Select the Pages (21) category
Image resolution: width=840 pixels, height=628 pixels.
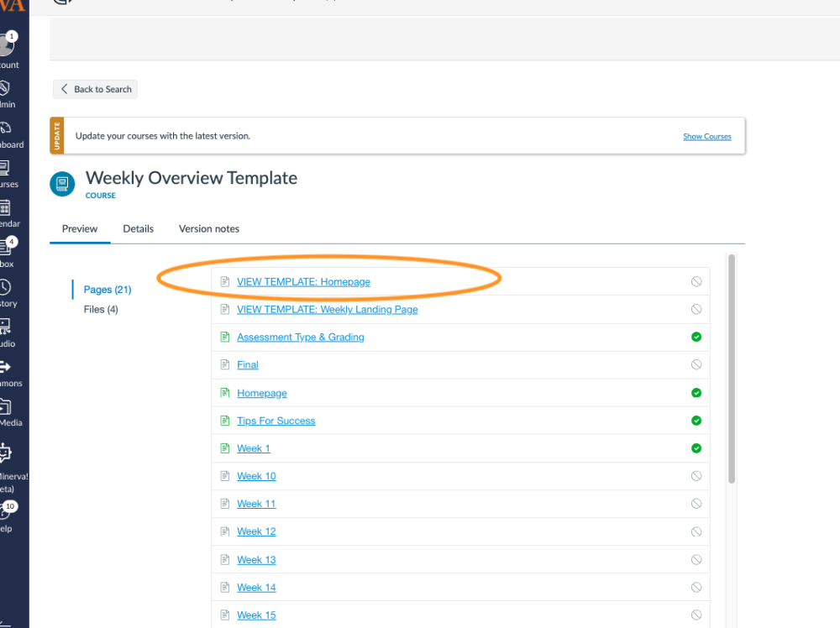[x=108, y=290]
